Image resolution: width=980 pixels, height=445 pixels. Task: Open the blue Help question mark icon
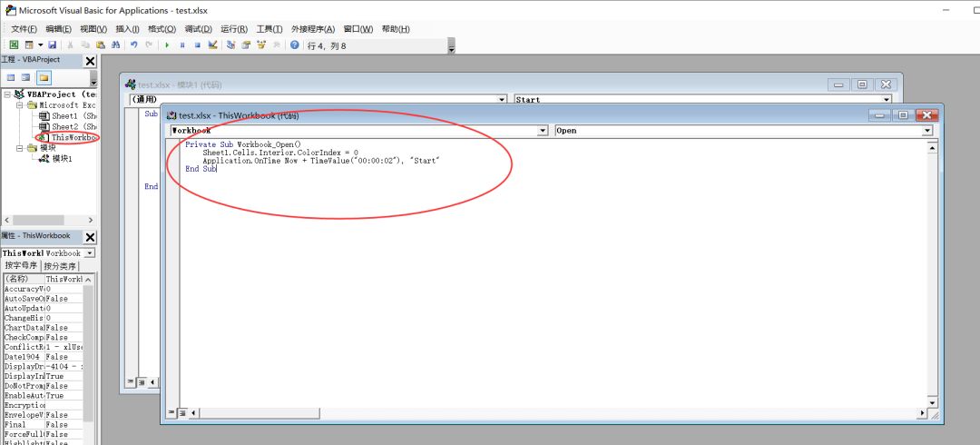coord(294,44)
